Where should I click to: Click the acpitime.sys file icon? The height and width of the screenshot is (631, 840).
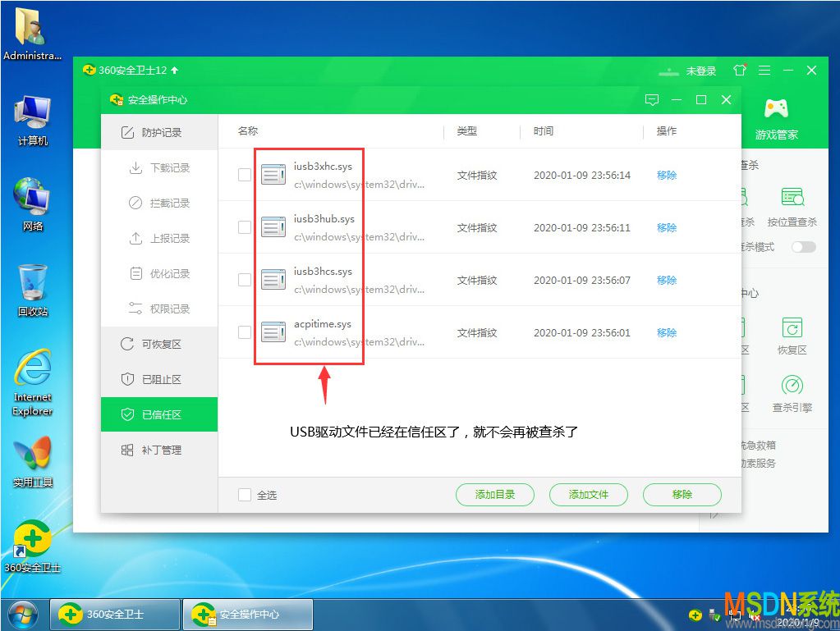click(x=273, y=332)
